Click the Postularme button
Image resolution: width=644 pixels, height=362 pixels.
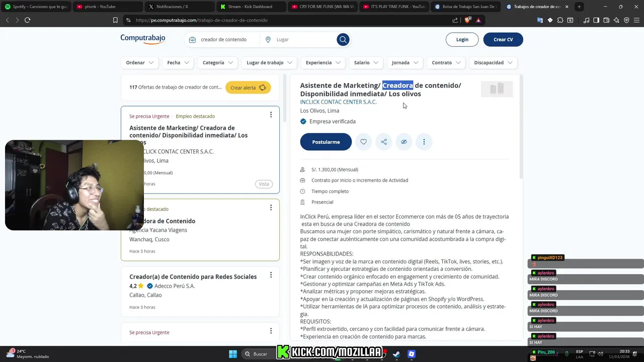pyautogui.click(x=326, y=142)
